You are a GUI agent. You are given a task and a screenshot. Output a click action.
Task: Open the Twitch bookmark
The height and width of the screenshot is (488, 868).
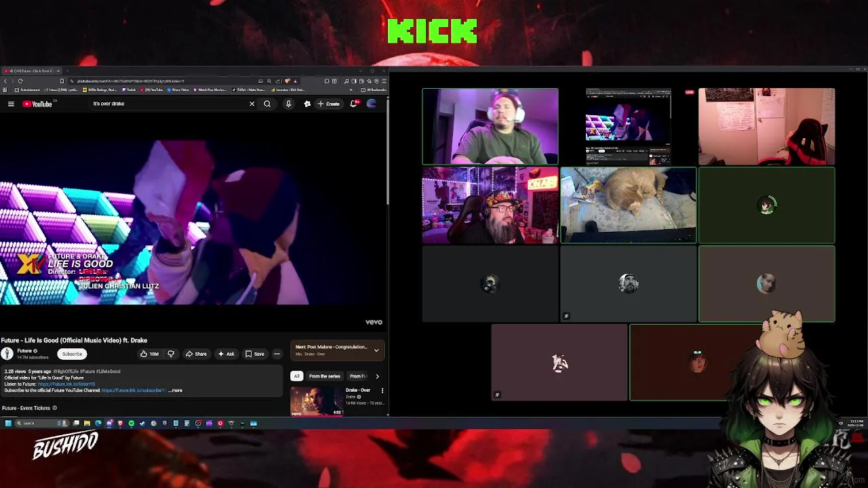coord(130,89)
